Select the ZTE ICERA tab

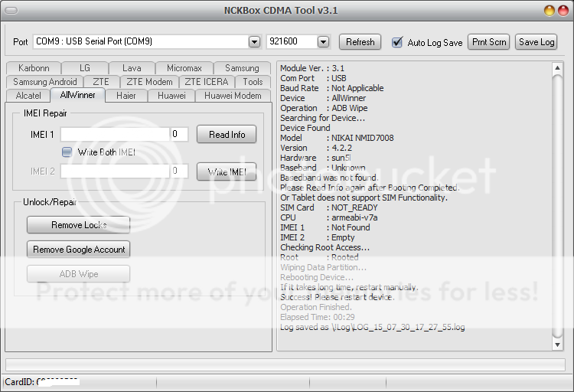206,82
